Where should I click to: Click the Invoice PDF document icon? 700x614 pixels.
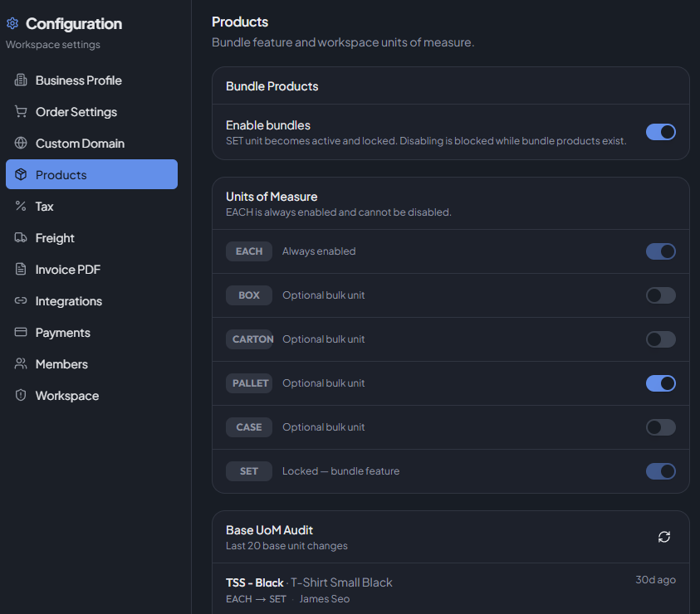(x=21, y=269)
